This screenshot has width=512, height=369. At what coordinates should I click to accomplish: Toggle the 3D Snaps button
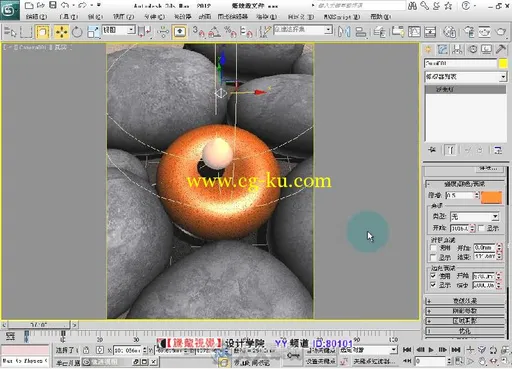(199, 32)
